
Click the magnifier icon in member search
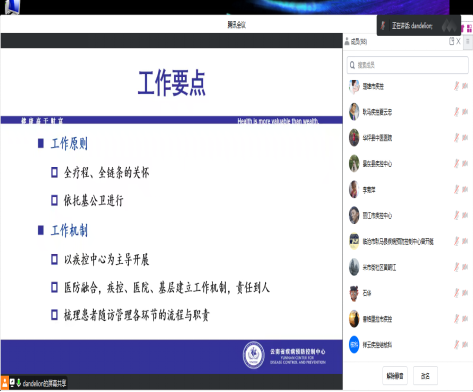pyautogui.click(x=352, y=65)
